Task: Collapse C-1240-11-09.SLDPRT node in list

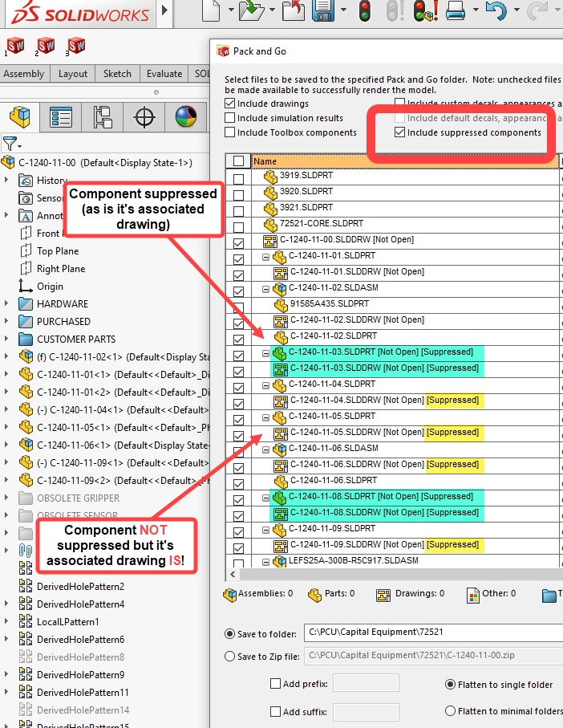Action: [x=265, y=530]
